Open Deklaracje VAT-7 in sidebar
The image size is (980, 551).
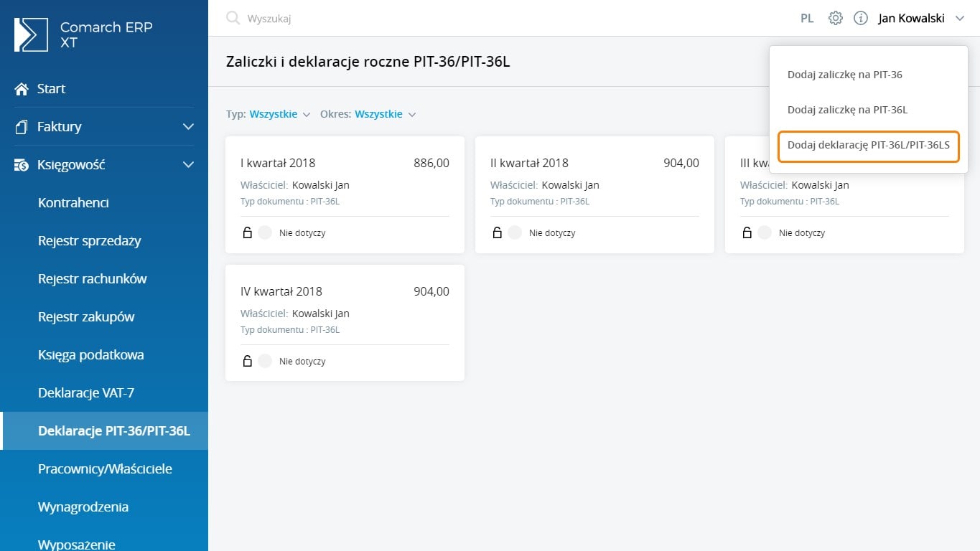click(x=86, y=393)
